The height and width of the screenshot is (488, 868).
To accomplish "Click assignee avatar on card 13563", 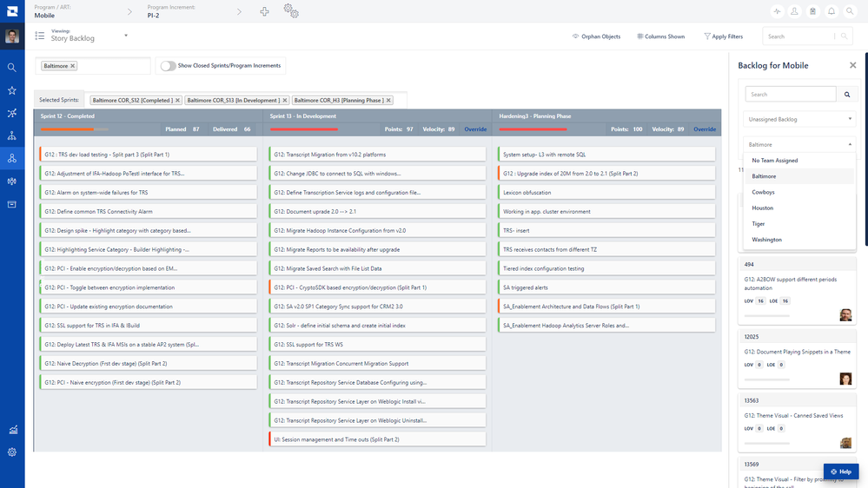I will (x=845, y=443).
